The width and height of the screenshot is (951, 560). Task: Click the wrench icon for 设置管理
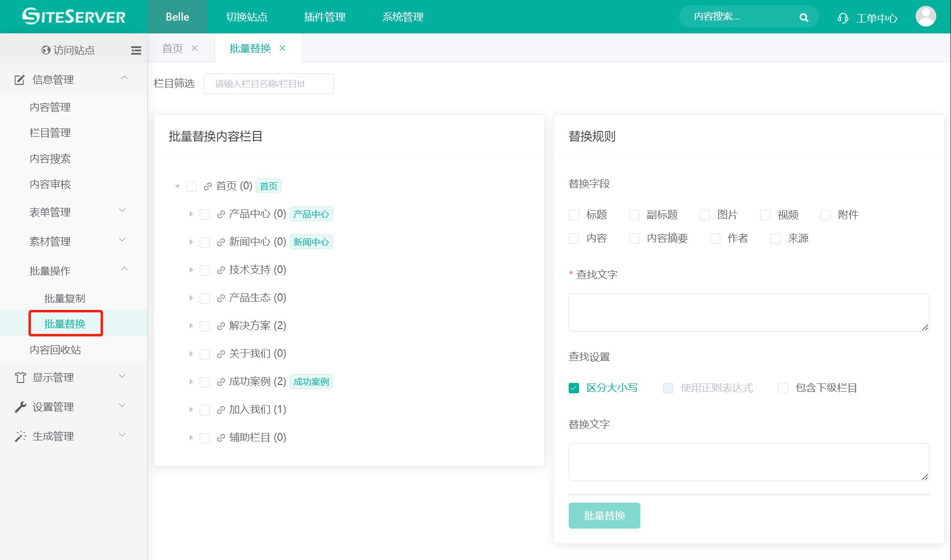(20, 406)
